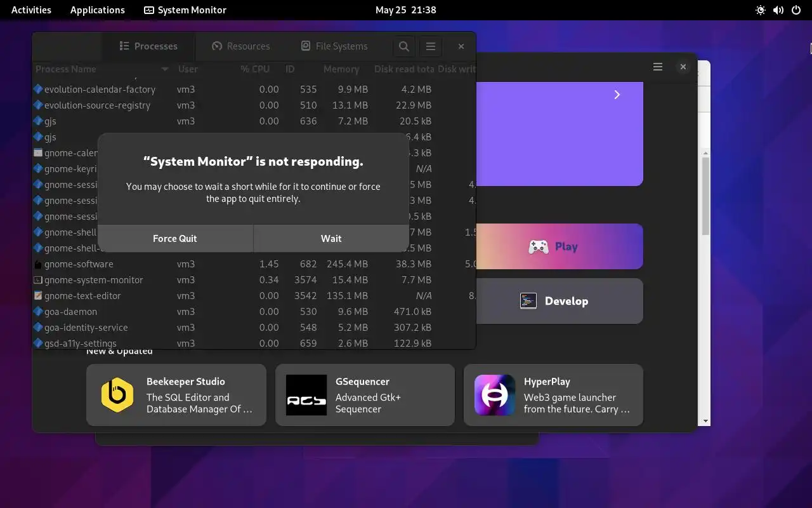812x508 pixels.
Task: Open the HyperPlay app card
Action: tap(553, 395)
